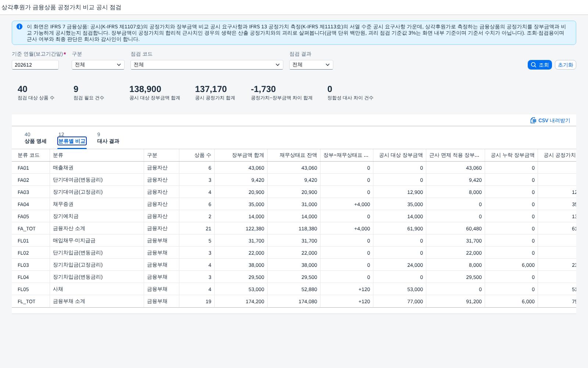Select the FA01 row code cell
The image size is (588, 368).
point(31,168)
